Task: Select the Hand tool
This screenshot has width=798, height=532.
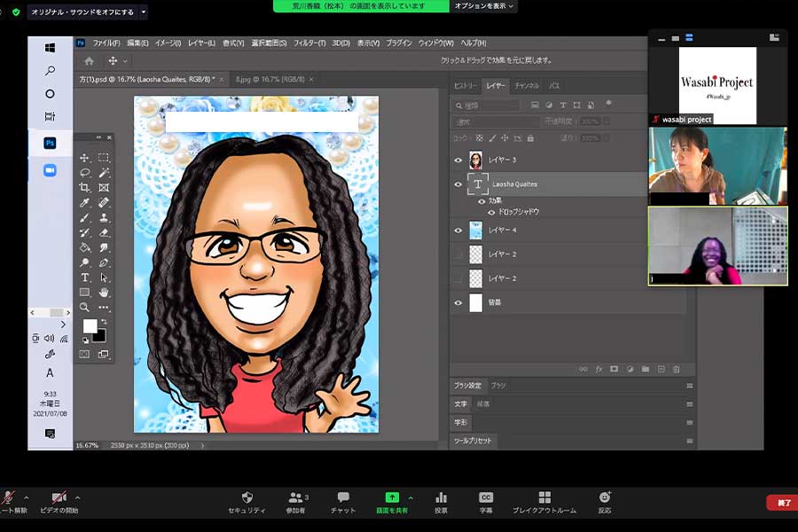Action: pyautogui.click(x=104, y=293)
